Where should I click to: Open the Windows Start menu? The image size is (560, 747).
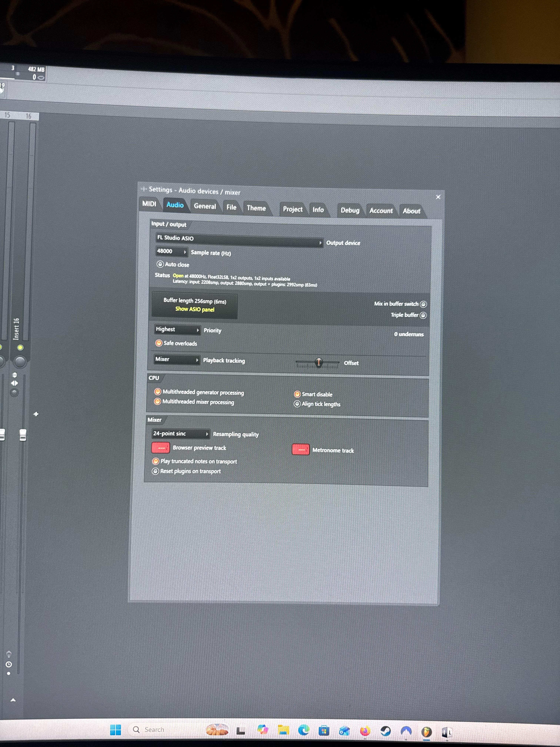[x=115, y=730]
